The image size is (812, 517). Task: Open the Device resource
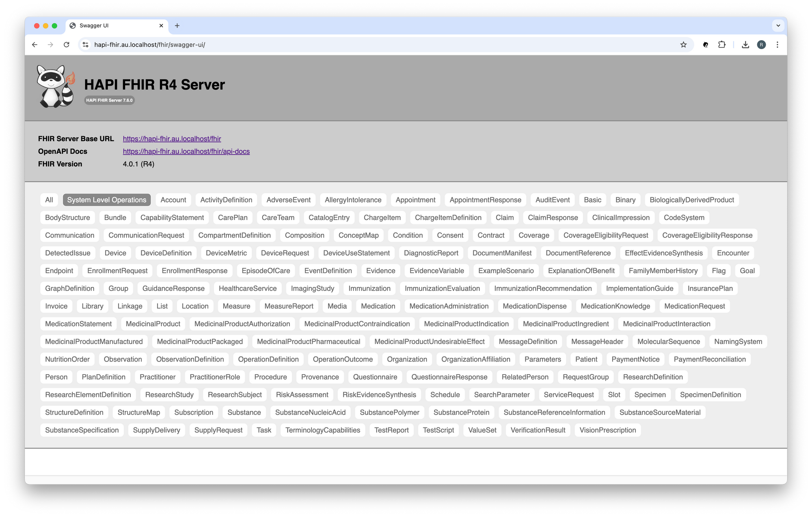115,253
